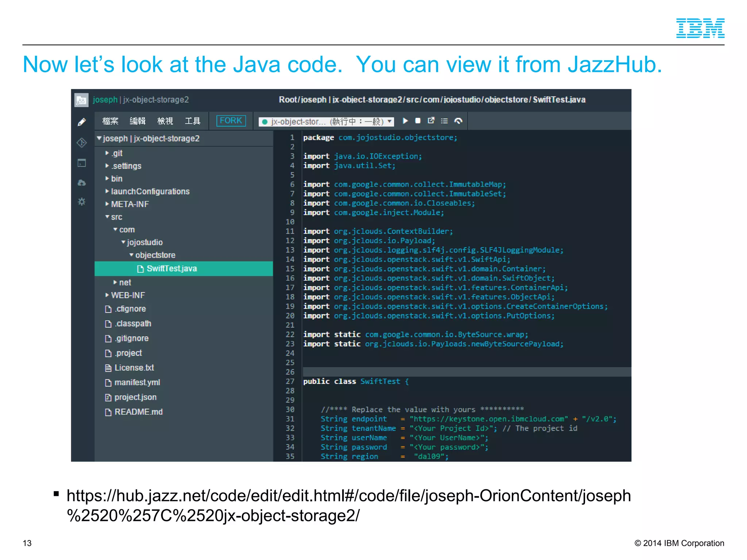
Task: Click the cloud deploy sidebar icon
Action: [82, 182]
